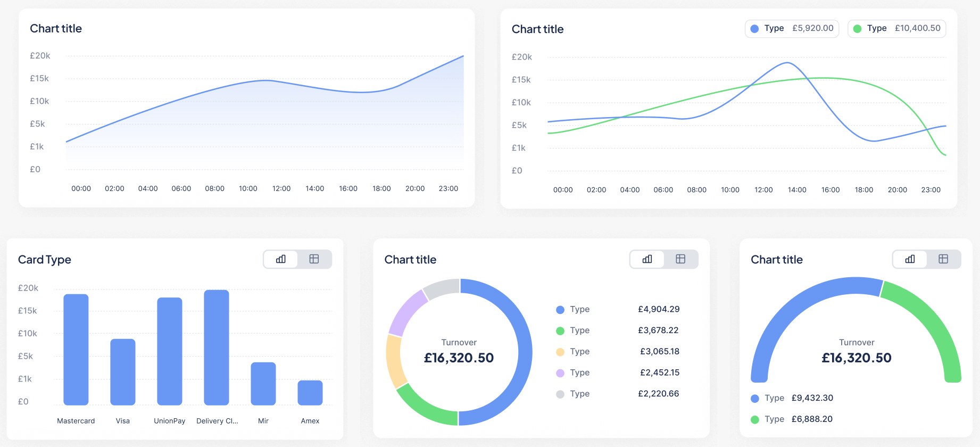Click the £3,065.18 value in donut legend
The width and height of the screenshot is (980, 447).
coord(660,352)
